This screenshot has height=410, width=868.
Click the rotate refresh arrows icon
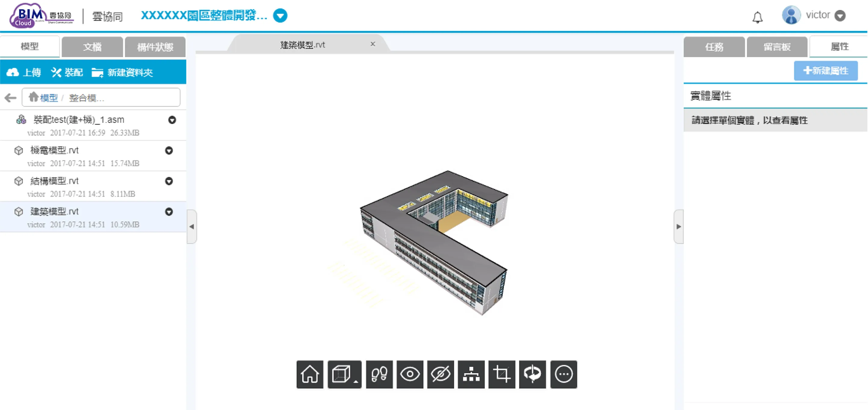532,374
